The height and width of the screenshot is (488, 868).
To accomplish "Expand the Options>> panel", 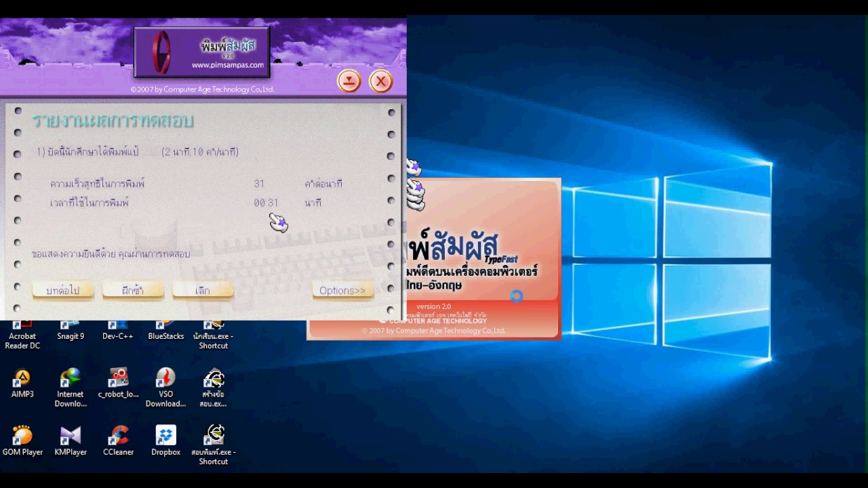I will [342, 290].
